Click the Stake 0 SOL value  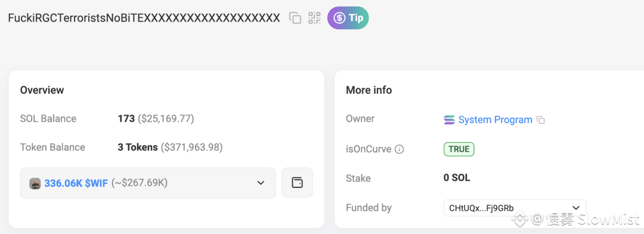pyautogui.click(x=457, y=178)
